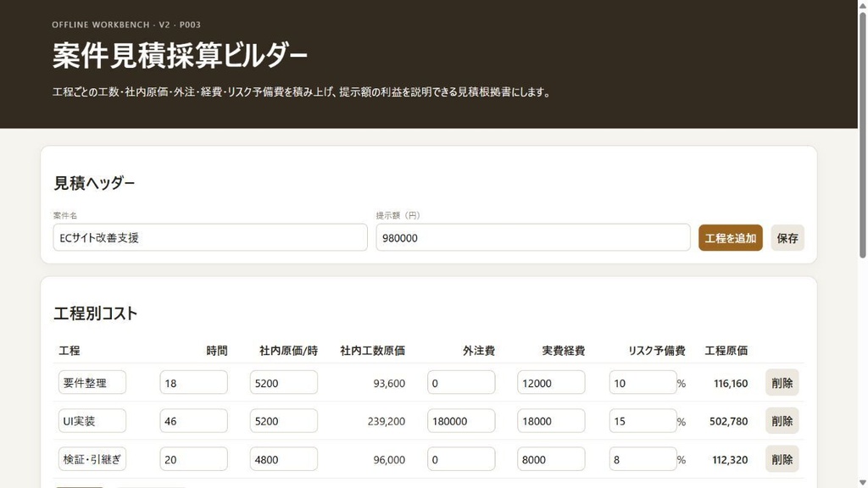Screen dimensions: 868x488
Task: Click the OFFLINE WORKBENCH · V2 · P003 label
Action: 126,25
